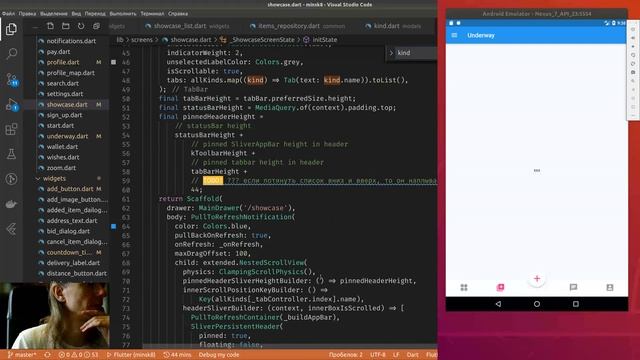640x360 pixels.
Task: Open the Explorer view in activity bar
Action: tap(11, 29)
